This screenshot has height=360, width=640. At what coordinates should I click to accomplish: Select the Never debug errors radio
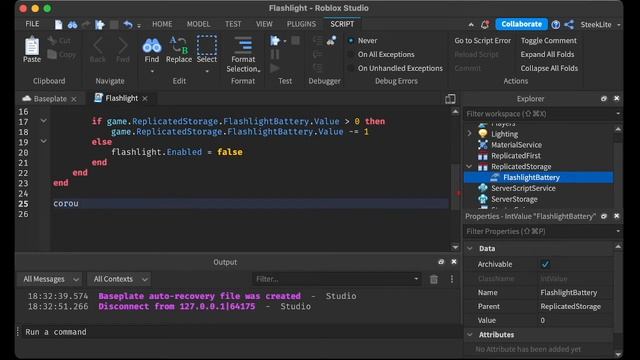[x=351, y=40]
